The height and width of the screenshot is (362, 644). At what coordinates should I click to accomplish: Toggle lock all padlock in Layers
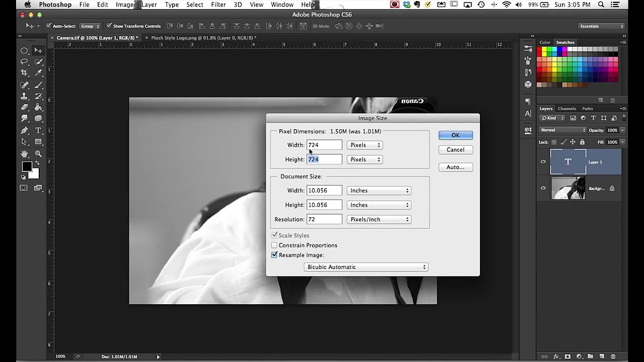[x=582, y=142]
